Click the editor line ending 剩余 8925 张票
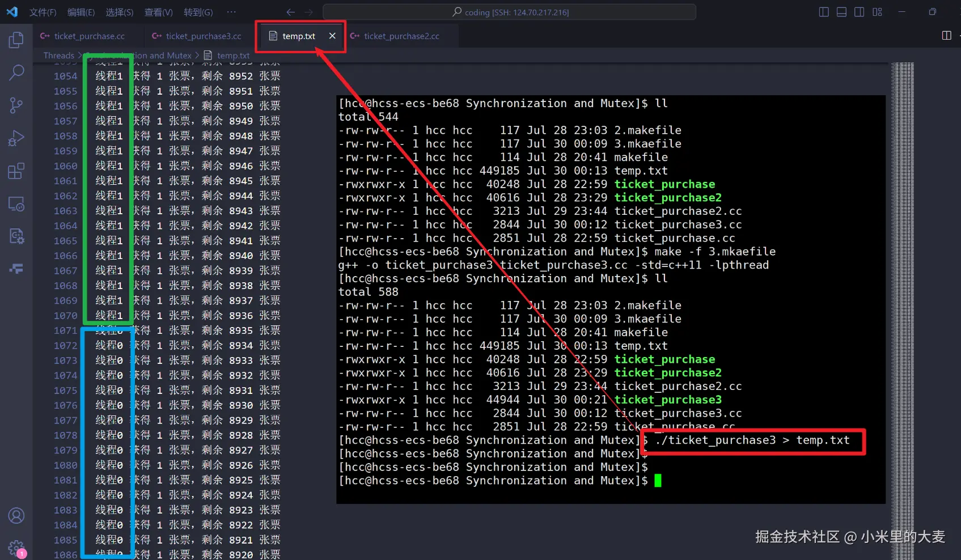The height and width of the screenshot is (560, 961). point(188,480)
